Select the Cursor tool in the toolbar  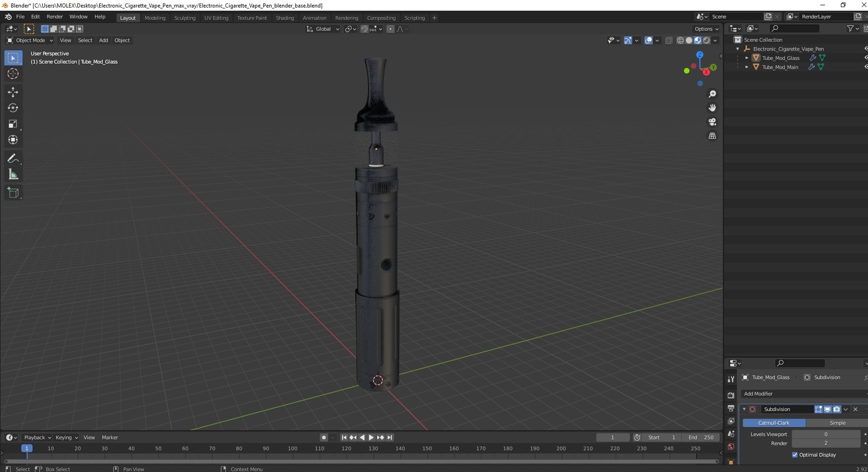coord(13,74)
